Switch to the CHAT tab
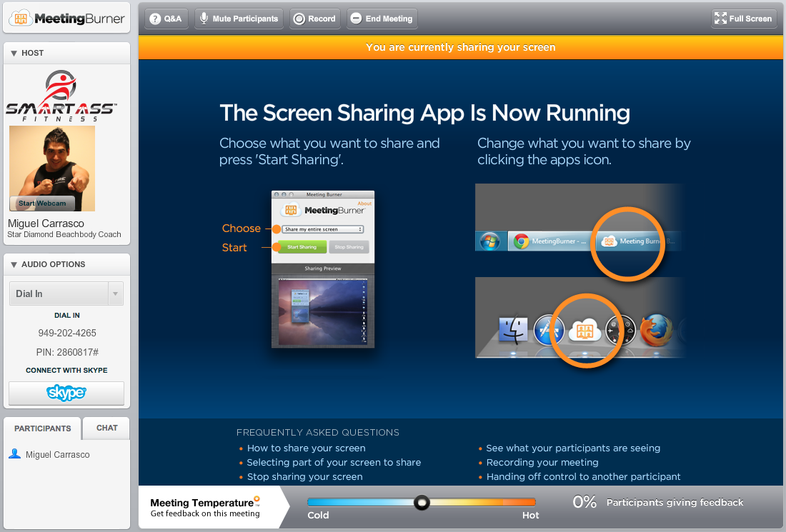786x532 pixels. click(106, 428)
